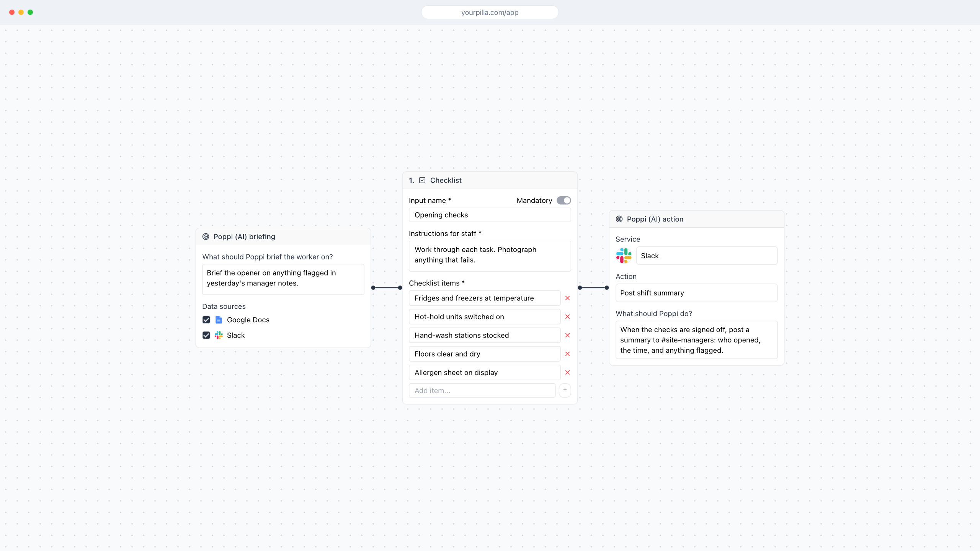The image size is (980, 551).
Task: Edit 'Hand-wash stations stocked' field
Action: click(x=484, y=335)
